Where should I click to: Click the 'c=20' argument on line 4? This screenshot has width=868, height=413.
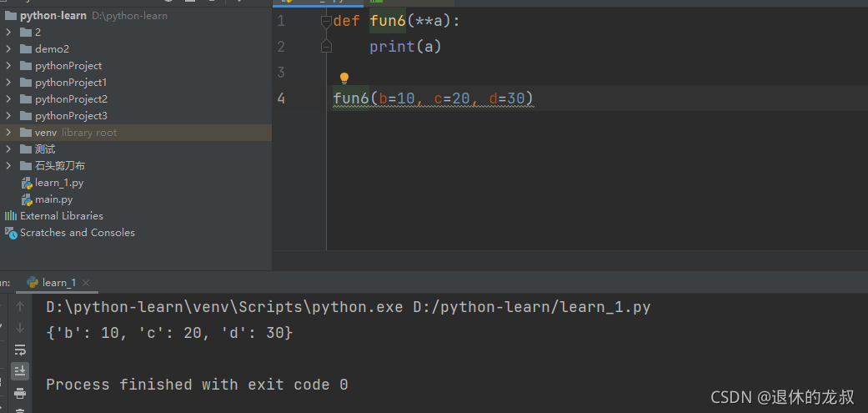[x=452, y=98]
